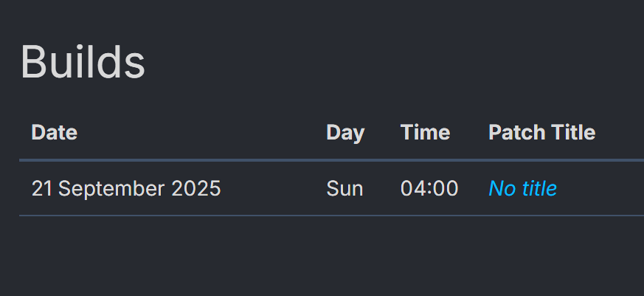Click the day number 21 in the row
644x296 pixels.
click(41, 189)
